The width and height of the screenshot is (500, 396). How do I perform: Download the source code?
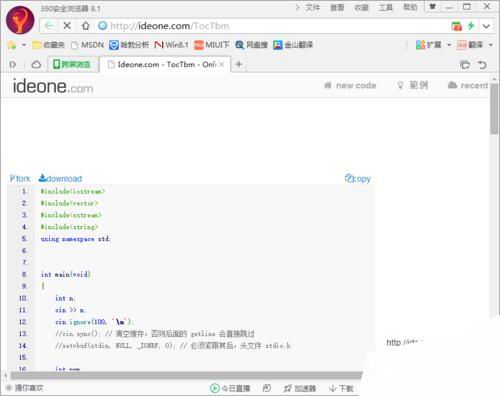[x=60, y=178]
